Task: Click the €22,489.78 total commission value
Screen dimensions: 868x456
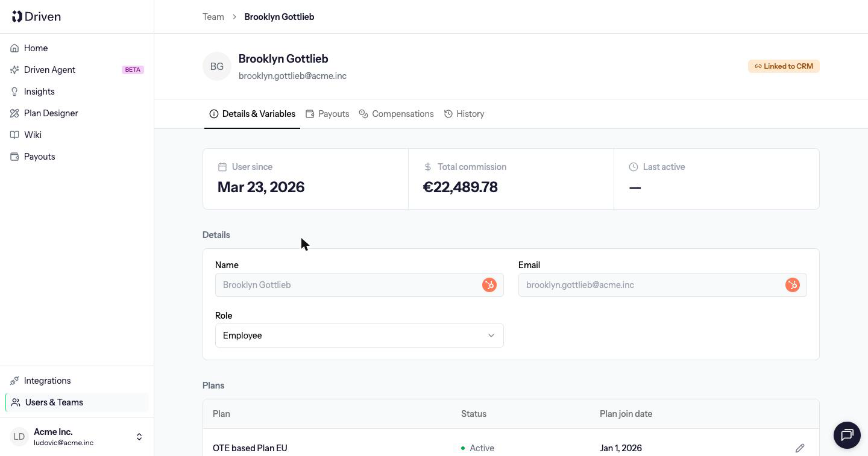Action: [x=461, y=187]
